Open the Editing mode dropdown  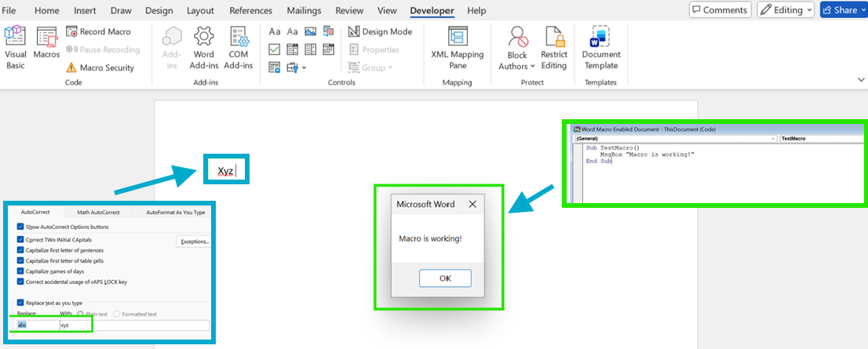(786, 10)
